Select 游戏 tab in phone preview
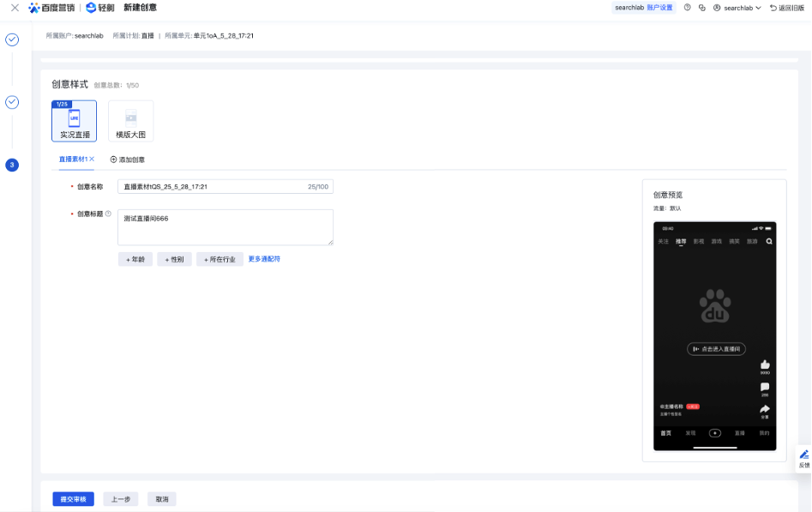This screenshot has width=812, height=512. [717, 242]
